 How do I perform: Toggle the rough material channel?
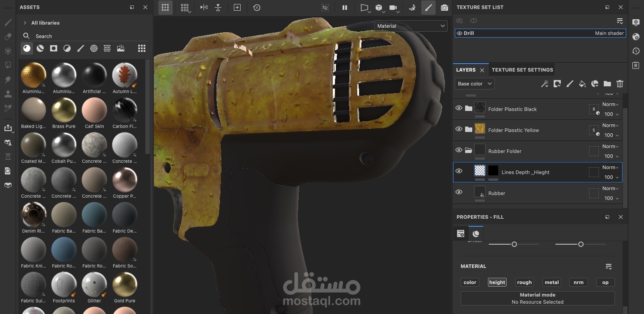click(525, 282)
